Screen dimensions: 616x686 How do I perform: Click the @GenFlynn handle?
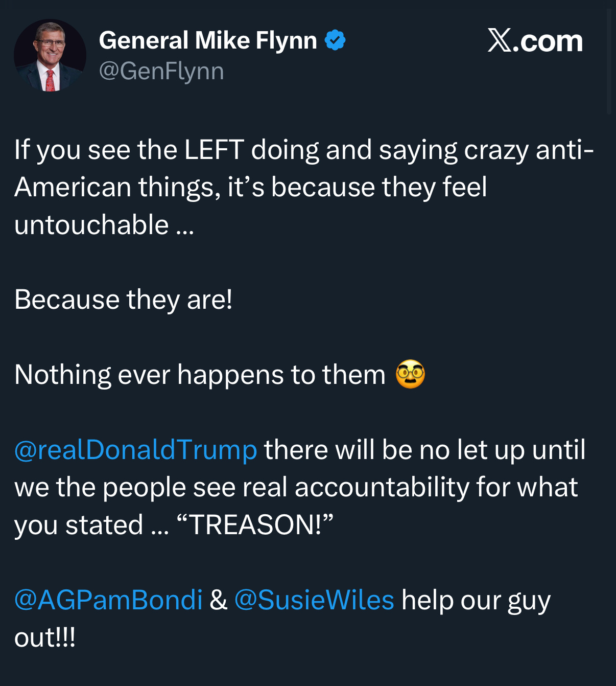(161, 71)
